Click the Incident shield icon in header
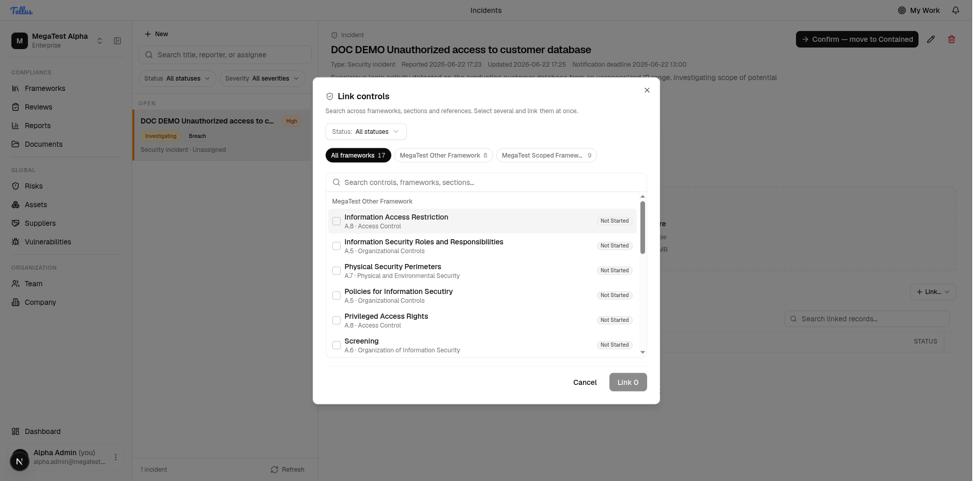The image size is (980, 481). point(334,35)
